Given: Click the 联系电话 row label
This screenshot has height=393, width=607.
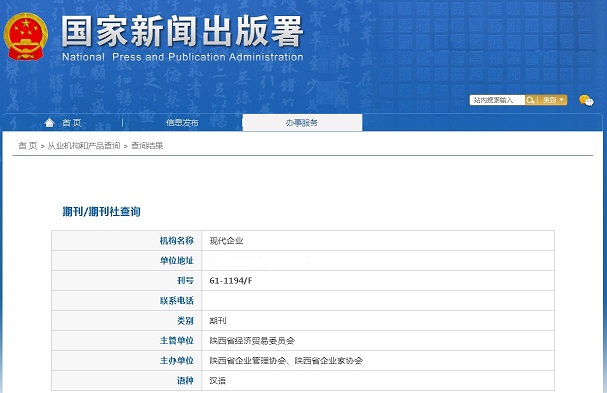Looking at the screenshot, I should [x=177, y=301].
